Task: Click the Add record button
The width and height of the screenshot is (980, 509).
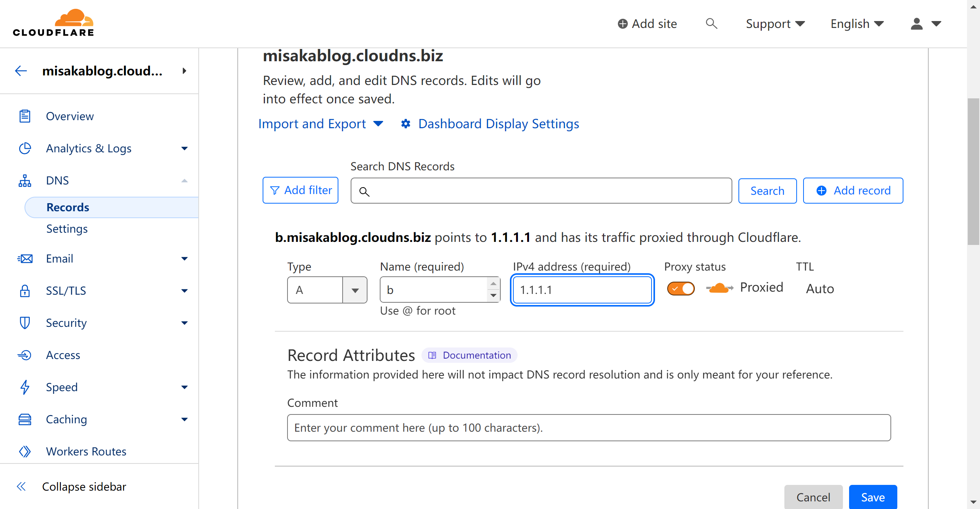Action: click(x=853, y=191)
